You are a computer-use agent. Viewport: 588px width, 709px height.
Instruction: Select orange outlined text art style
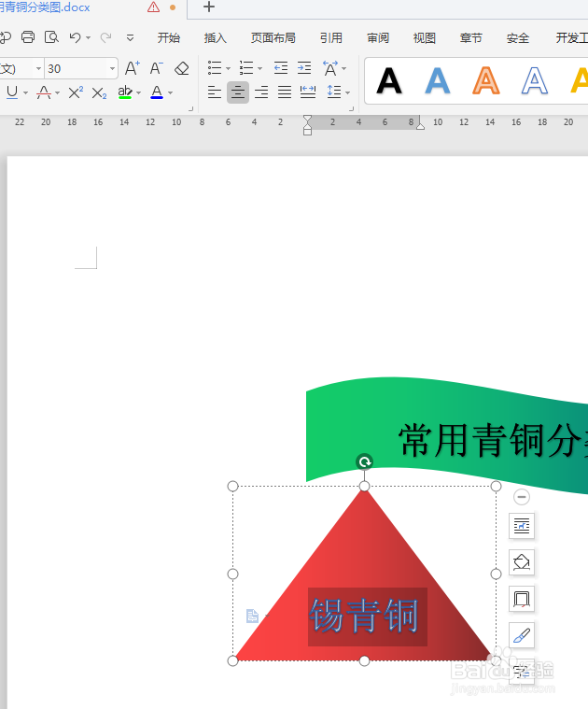tap(486, 81)
